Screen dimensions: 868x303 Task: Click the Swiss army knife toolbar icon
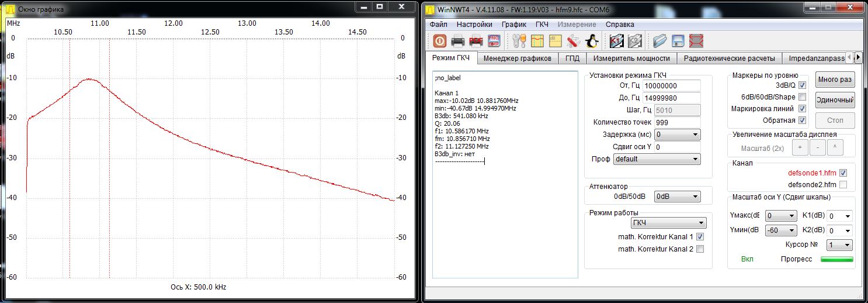[x=573, y=41]
